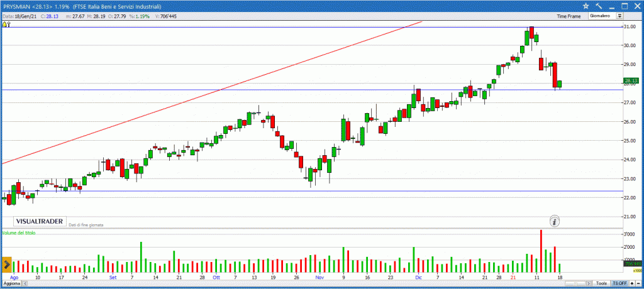Screen dimensions: 644x289
Task: Click the 3'000 volume axis label
Action: tap(630, 234)
